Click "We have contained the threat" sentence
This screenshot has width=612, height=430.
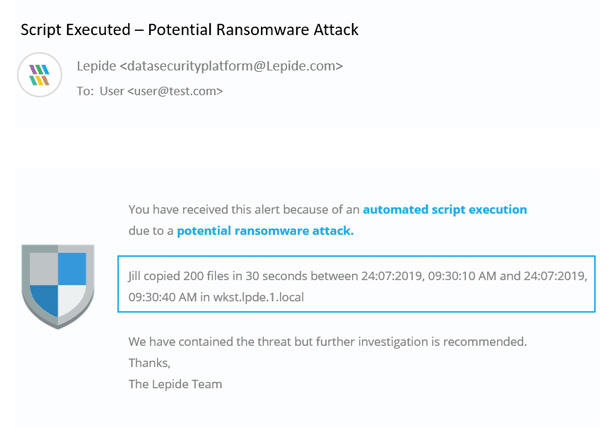(x=213, y=341)
